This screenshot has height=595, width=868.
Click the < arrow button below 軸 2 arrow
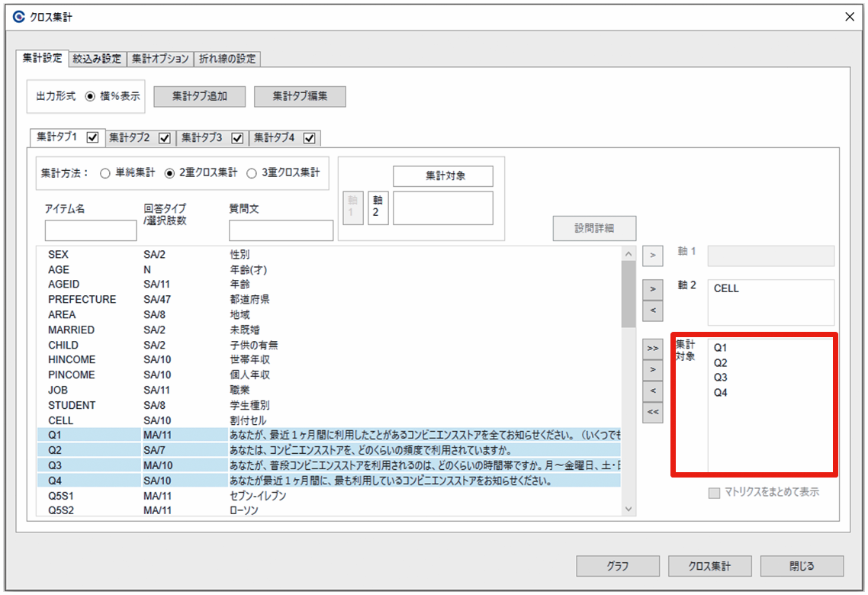click(x=652, y=310)
